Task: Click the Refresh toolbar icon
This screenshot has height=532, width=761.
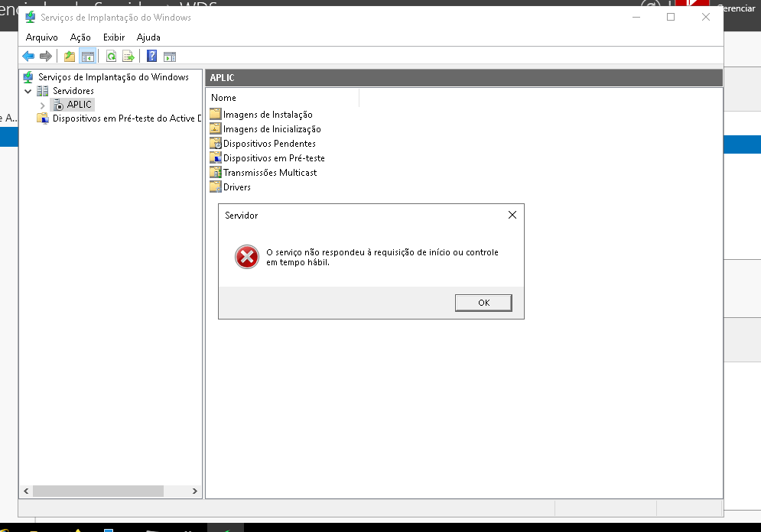Action: (111, 57)
